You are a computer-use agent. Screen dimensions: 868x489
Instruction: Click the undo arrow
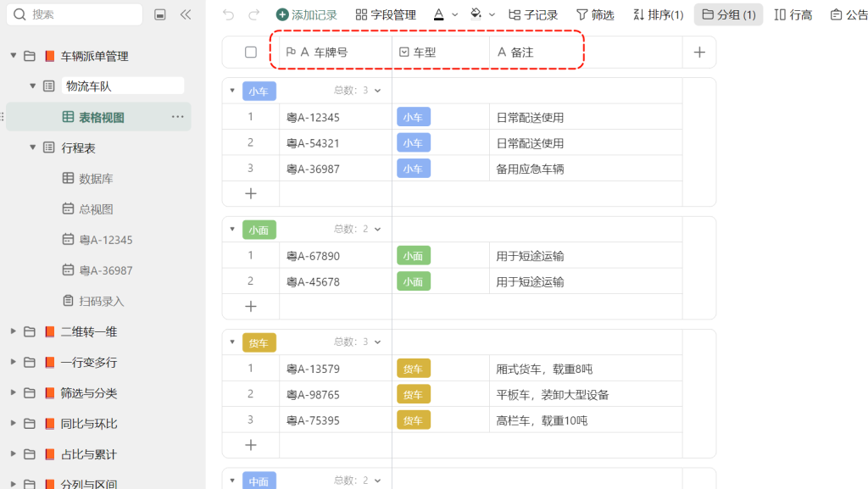(x=228, y=14)
